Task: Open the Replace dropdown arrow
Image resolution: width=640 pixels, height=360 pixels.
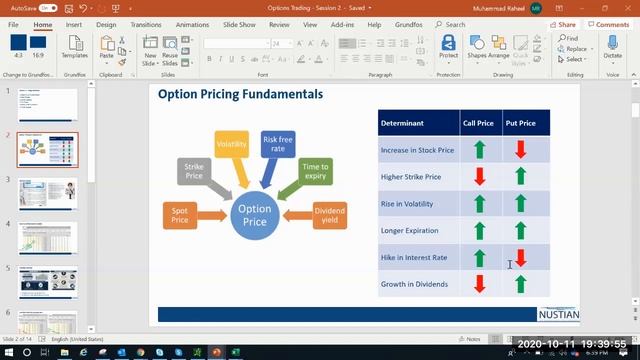Action: 592,49
